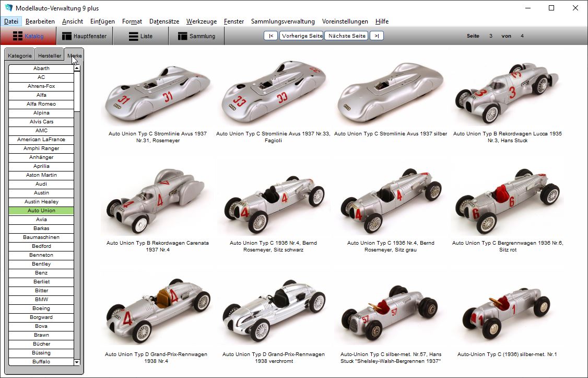This screenshot has width=588, height=378.
Task: Select the Kategorie tab
Action: click(x=20, y=55)
